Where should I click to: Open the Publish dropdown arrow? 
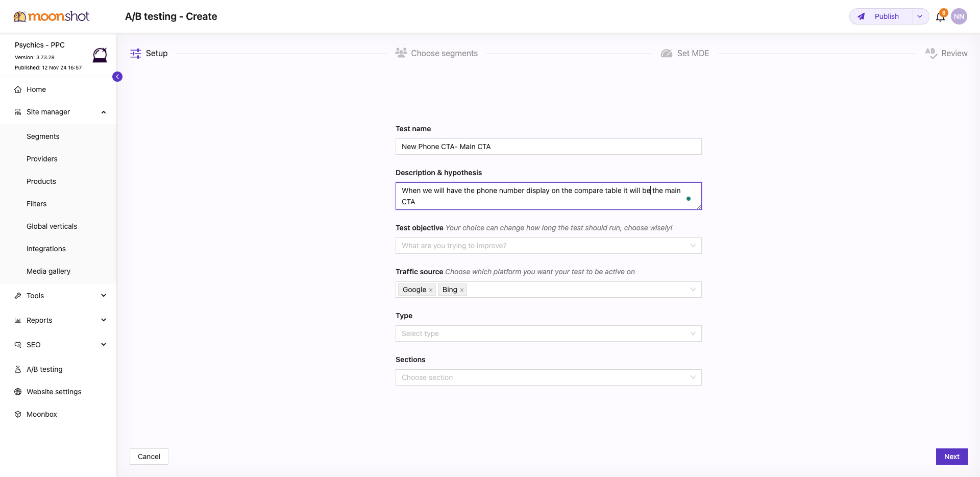click(920, 16)
